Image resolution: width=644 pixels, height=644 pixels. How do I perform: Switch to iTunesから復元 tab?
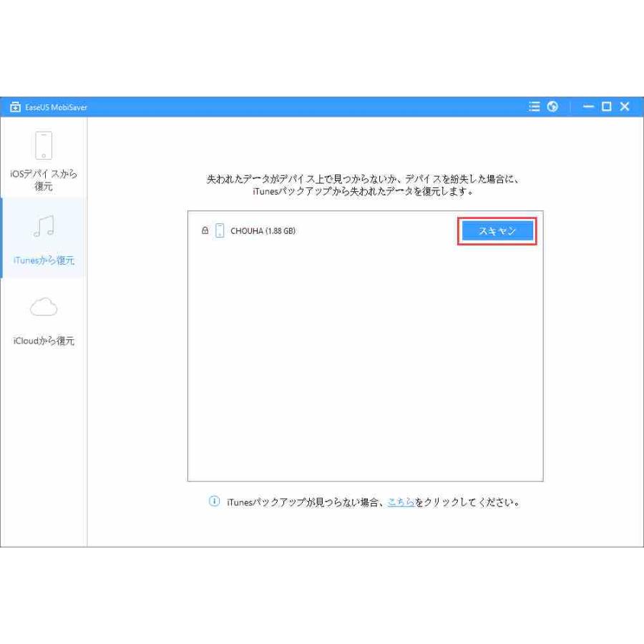(x=44, y=238)
